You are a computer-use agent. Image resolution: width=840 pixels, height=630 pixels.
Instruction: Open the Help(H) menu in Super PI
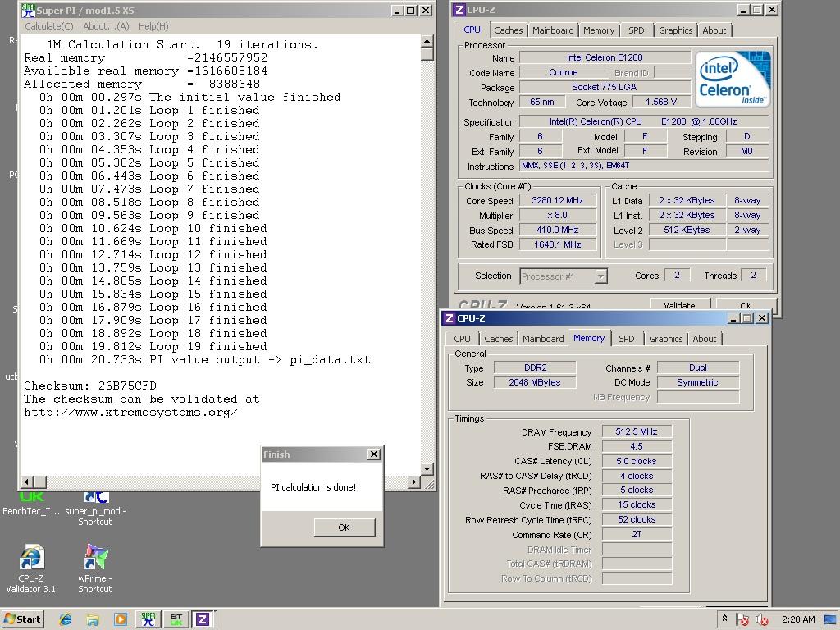[x=153, y=26]
